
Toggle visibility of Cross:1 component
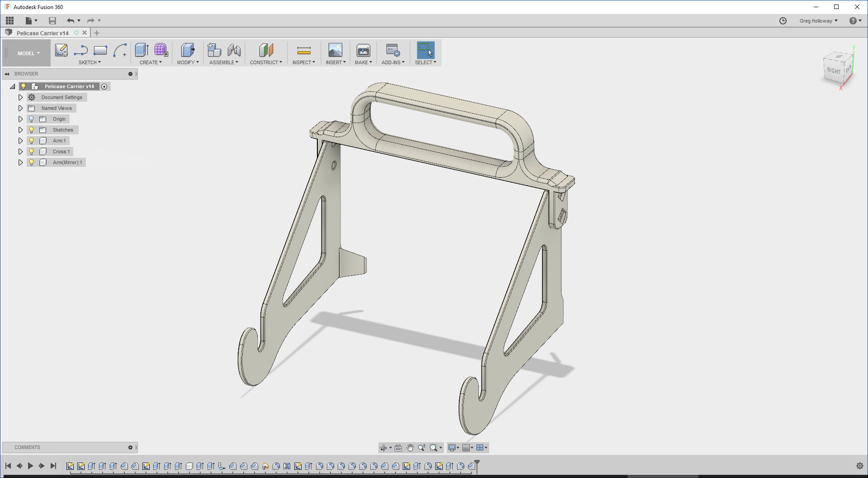[31, 151]
